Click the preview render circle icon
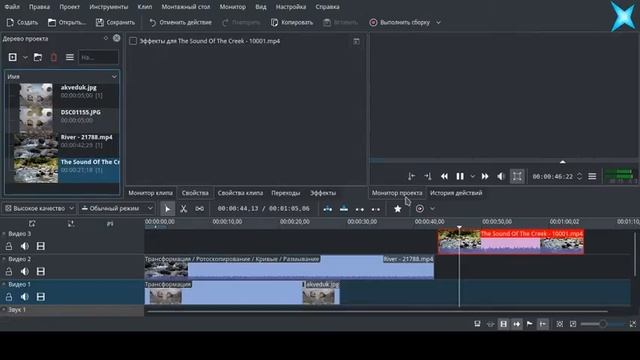This screenshot has width=640, height=360. coord(420,209)
